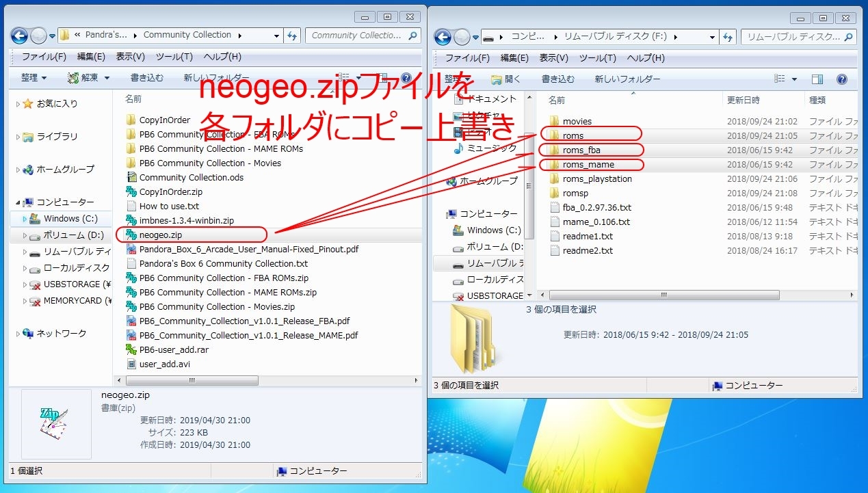Click the spreadsheet icon of Community Collection.ods
The width and height of the screenshot is (868, 493).
point(131,177)
